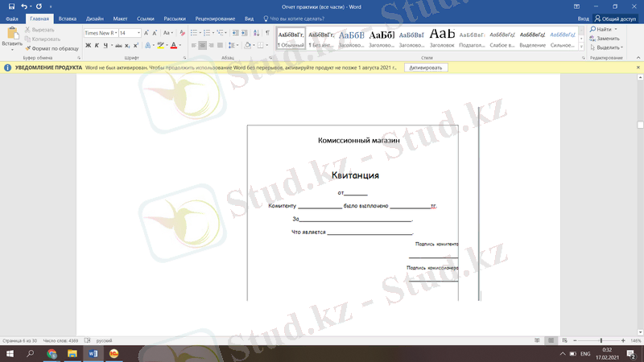This screenshot has height=362, width=644.
Task: Click the Format Painter brush icon
Action: [28, 48]
